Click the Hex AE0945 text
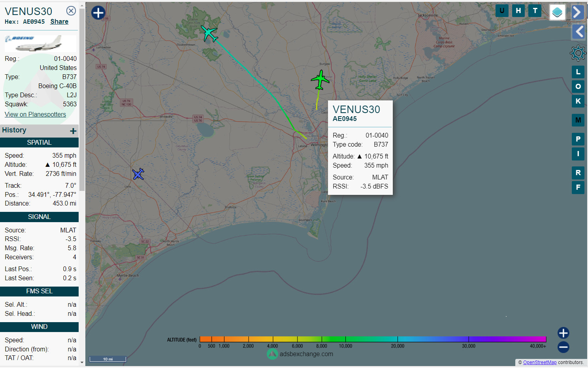This screenshot has height=368, width=588. coord(24,22)
